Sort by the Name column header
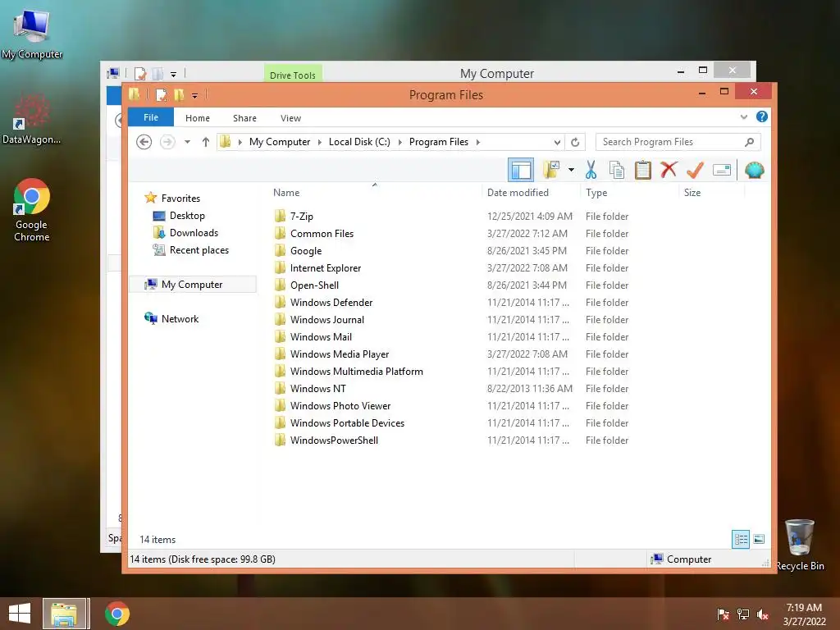840x630 pixels. tap(286, 192)
